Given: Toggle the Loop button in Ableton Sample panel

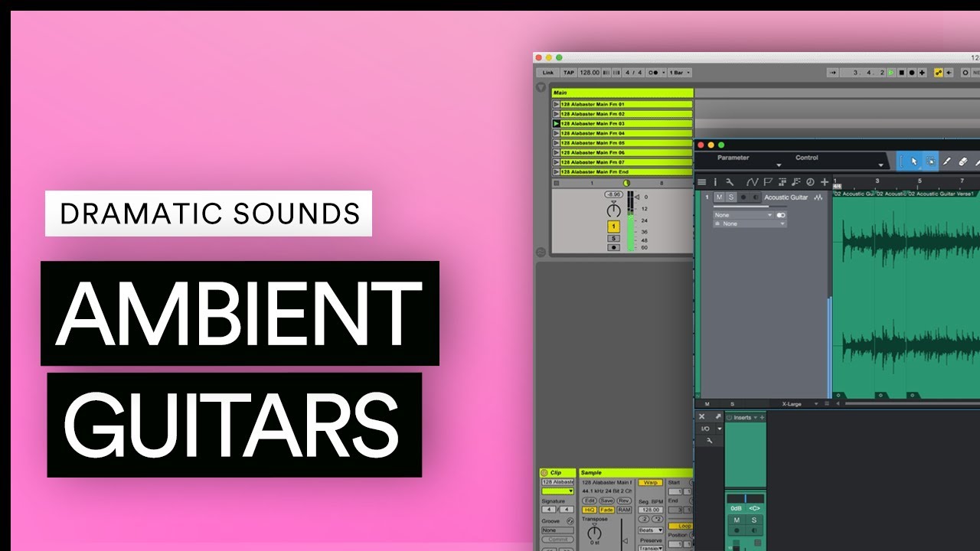Looking at the screenshot, I should 681,526.
